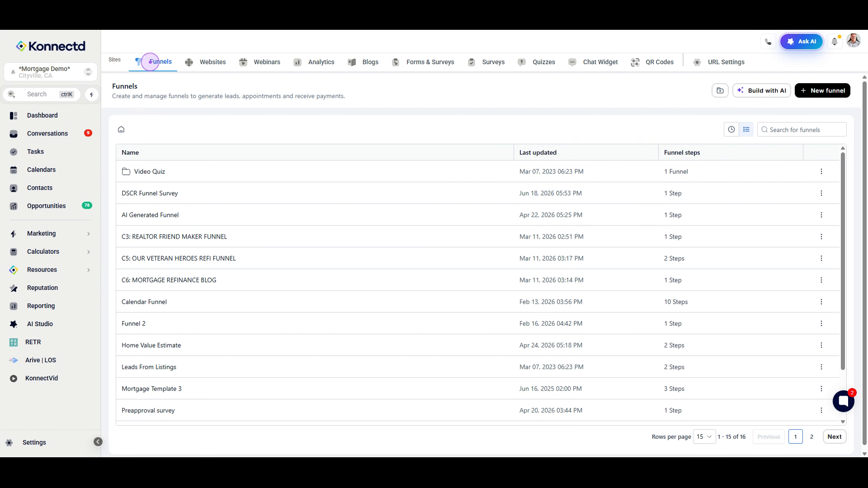This screenshot has height=488, width=868.
Task: Open actions menu for Calendar Funnel
Action: tap(821, 302)
